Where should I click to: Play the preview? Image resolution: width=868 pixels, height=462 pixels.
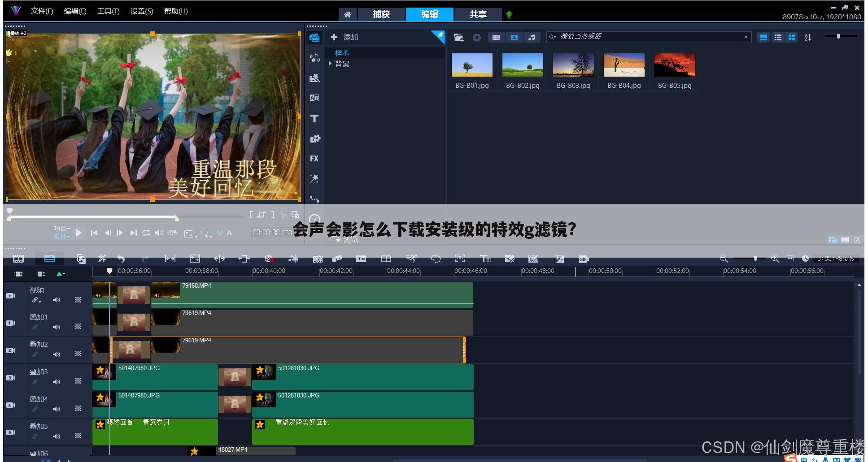pos(79,233)
